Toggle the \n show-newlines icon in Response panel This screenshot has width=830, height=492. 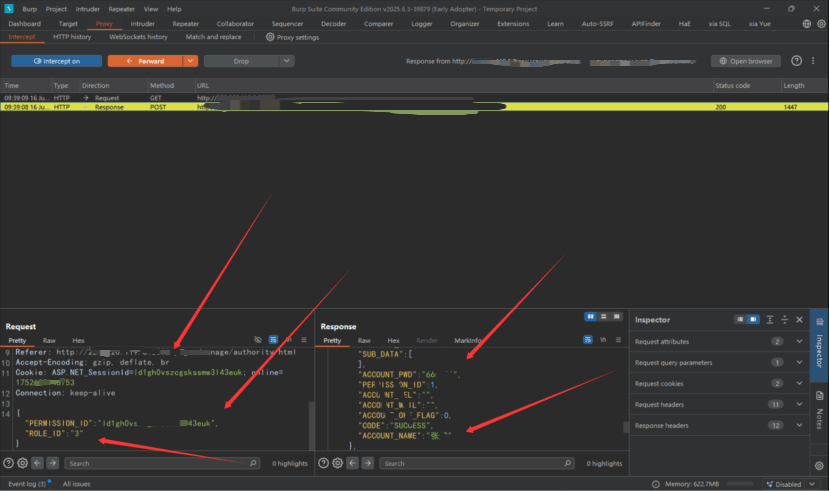pyautogui.click(x=603, y=339)
